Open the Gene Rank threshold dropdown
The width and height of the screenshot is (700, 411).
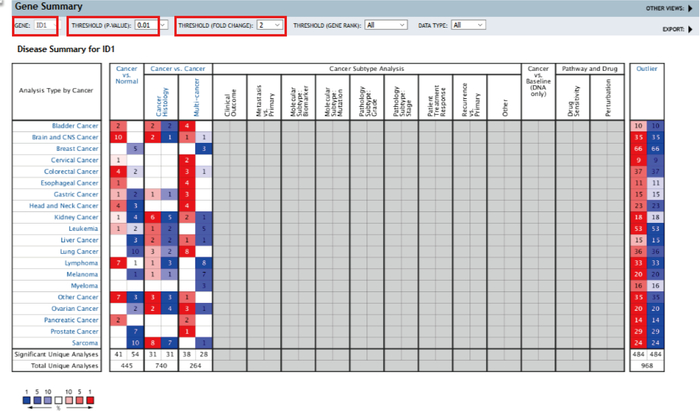tap(386, 25)
